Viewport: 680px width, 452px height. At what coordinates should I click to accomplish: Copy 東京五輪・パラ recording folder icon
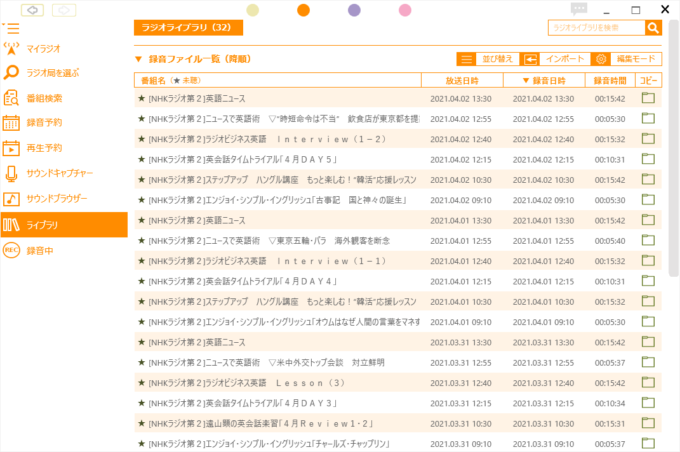pyautogui.click(x=648, y=240)
